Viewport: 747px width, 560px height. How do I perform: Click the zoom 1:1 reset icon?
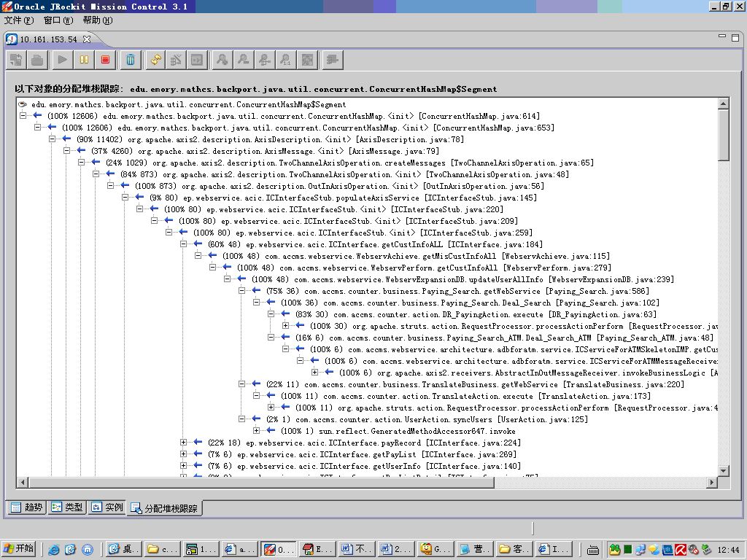(286, 60)
